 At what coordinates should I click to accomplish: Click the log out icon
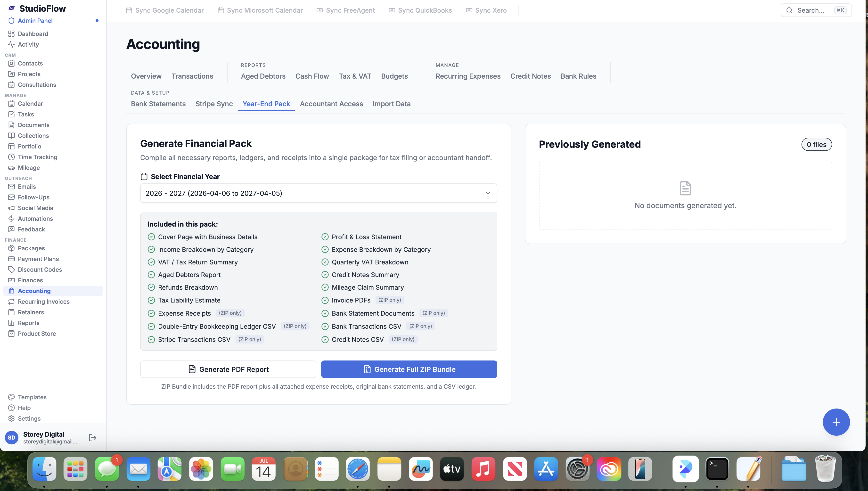[x=92, y=438]
